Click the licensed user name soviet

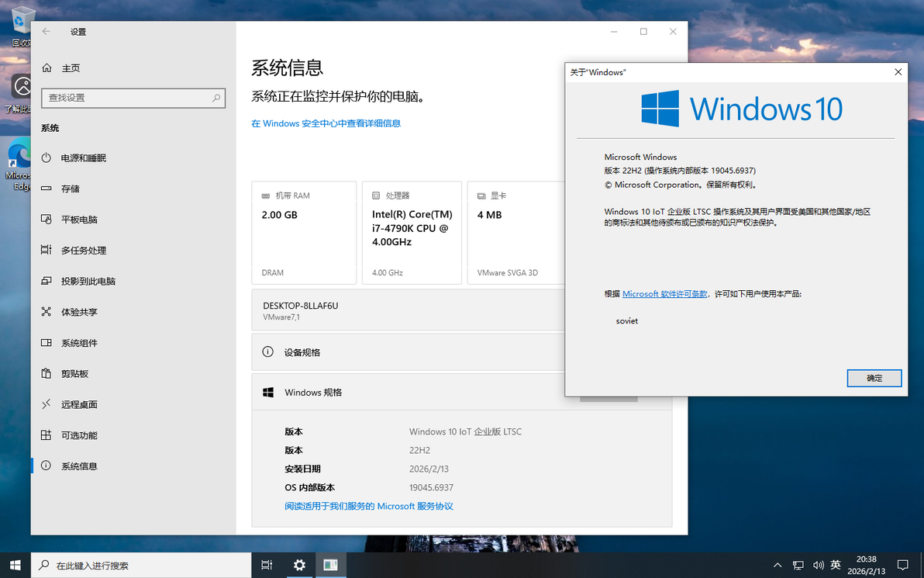coord(627,321)
